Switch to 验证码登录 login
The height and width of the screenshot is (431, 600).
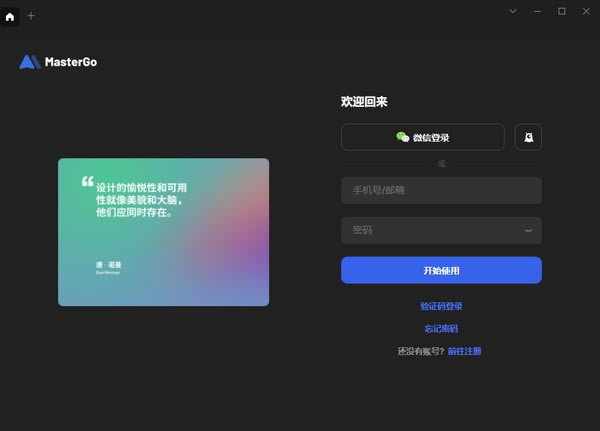(441, 306)
